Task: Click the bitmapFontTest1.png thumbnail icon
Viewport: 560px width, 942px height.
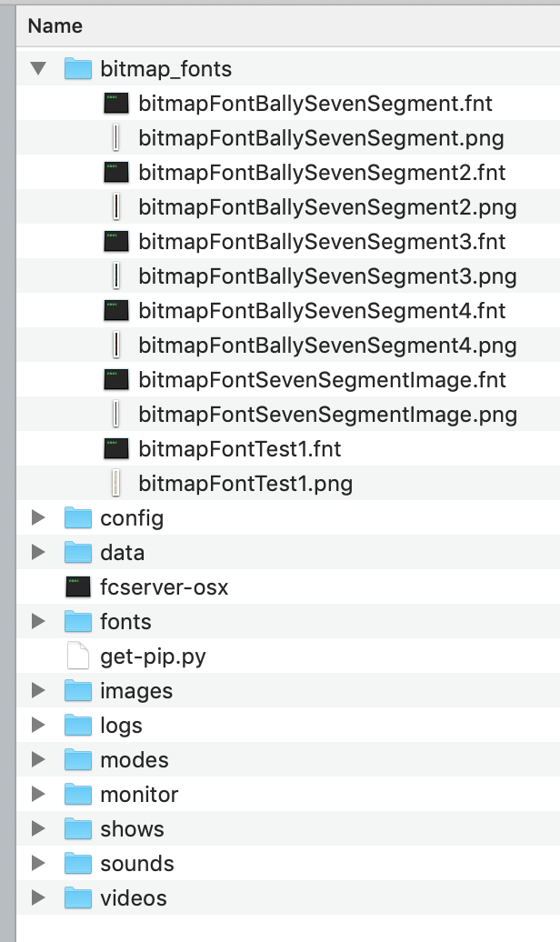Action: [115, 484]
